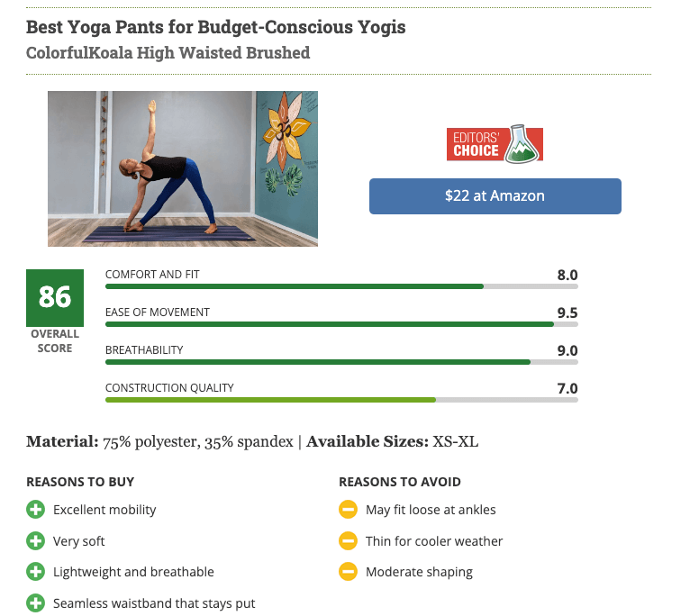Click the minus icon beside Thin for cooler weather

point(349,540)
